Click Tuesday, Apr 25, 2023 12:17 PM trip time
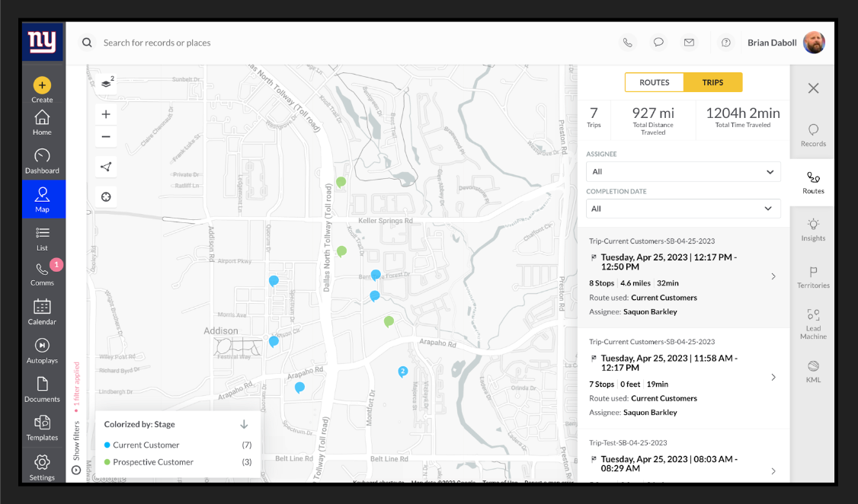858x504 pixels. 668,262
